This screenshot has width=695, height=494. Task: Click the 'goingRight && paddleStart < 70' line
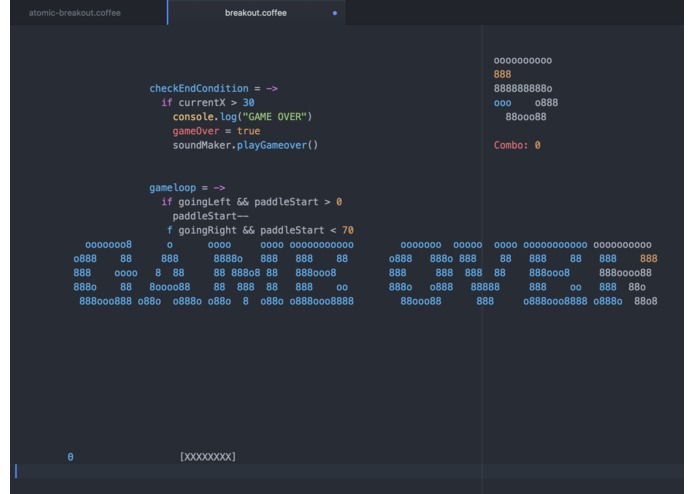pos(260,230)
